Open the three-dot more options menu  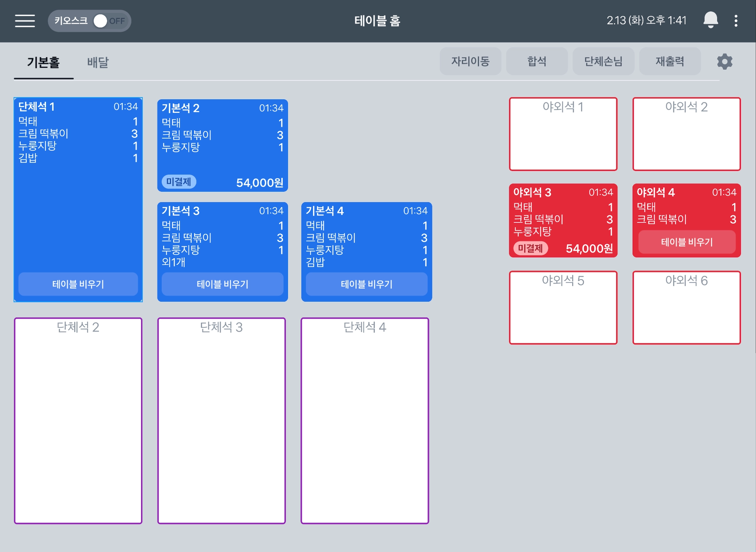click(x=736, y=21)
